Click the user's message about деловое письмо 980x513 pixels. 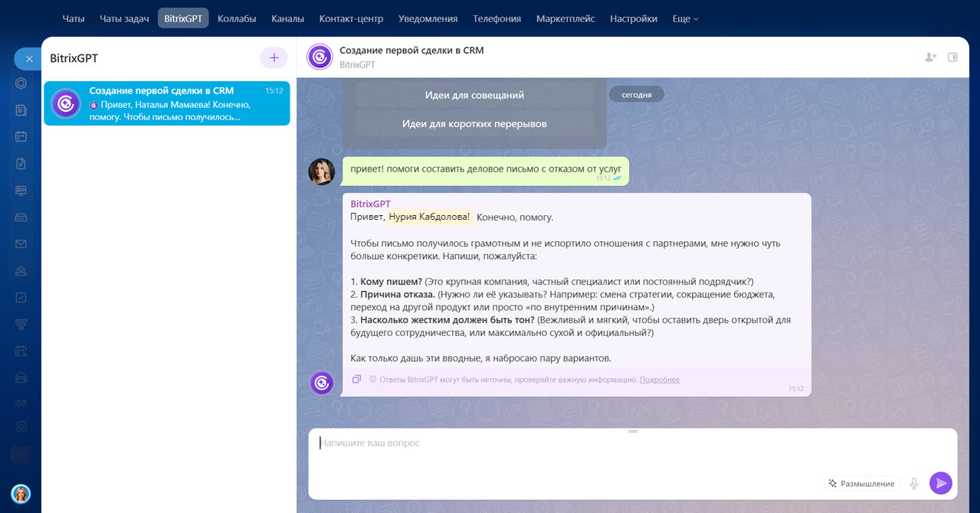485,172
